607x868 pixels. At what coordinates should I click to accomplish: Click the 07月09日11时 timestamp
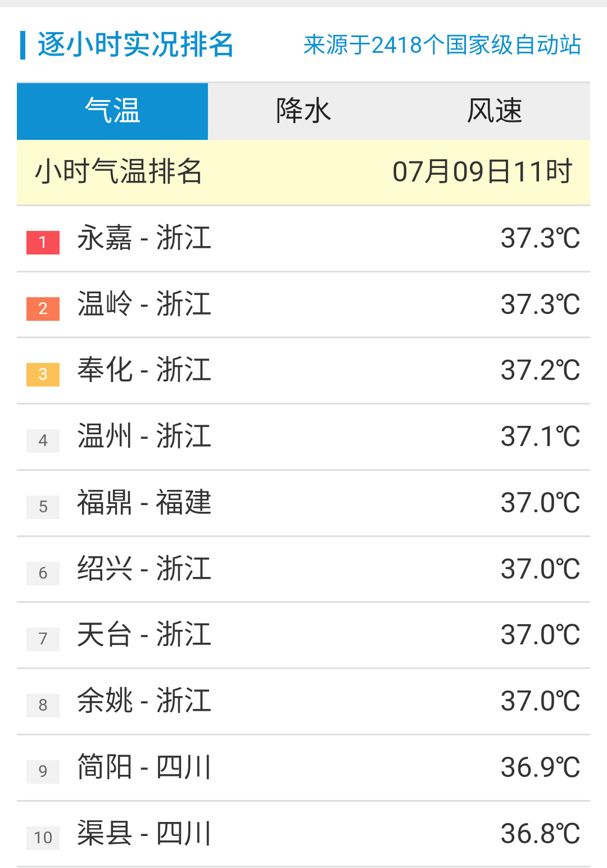tap(482, 172)
